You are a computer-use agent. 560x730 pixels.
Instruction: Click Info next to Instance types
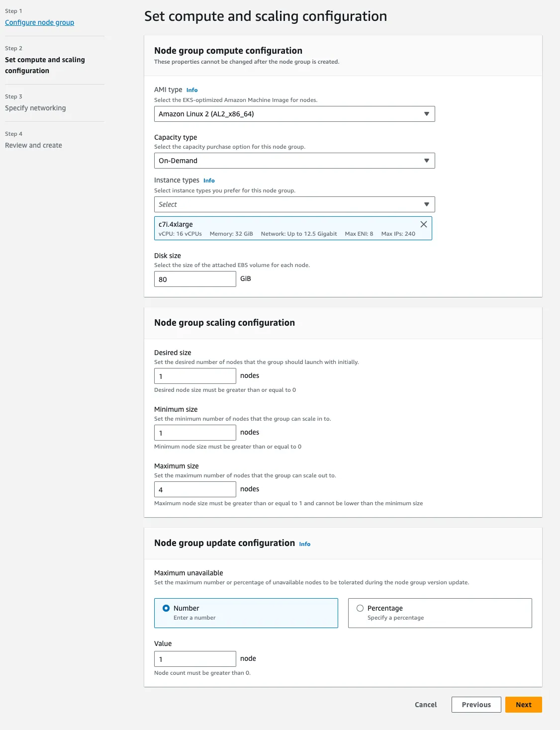pos(209,181)
